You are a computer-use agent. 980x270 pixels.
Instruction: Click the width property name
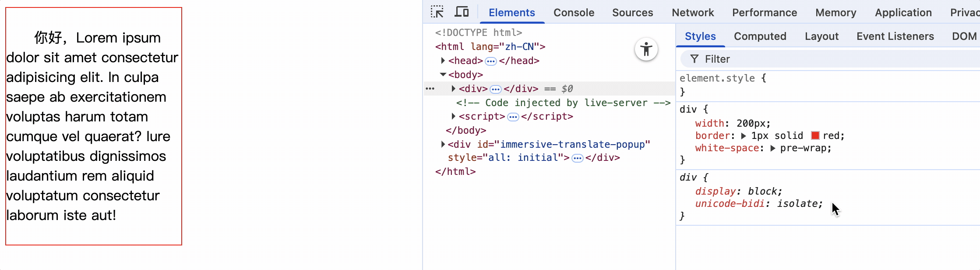point(710,123)
